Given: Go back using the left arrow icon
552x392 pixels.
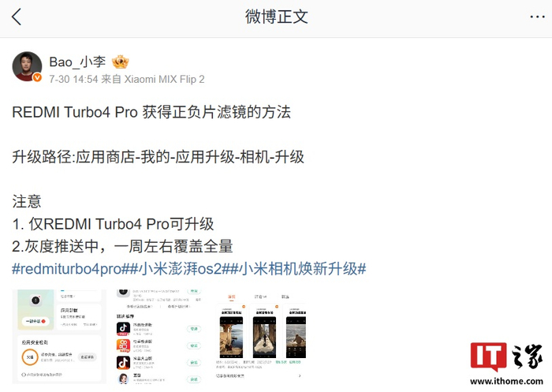Looking at the screenshot, I should 17,17.
